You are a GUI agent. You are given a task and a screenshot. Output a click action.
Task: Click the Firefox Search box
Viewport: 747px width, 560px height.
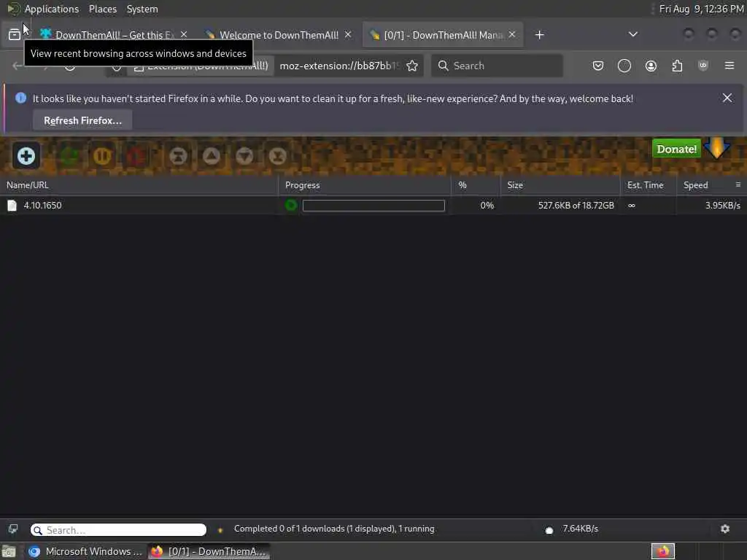(497, 66)
